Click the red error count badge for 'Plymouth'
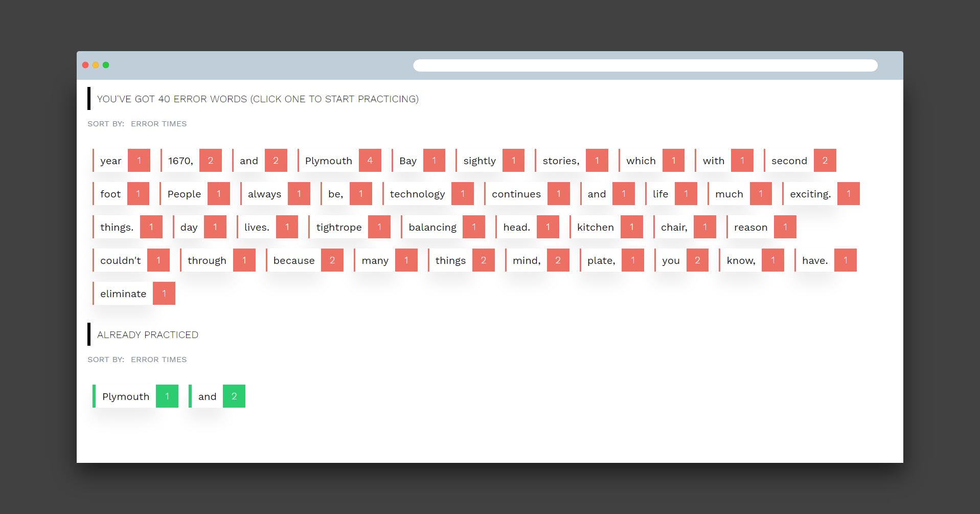Screen dimensions: 980x514 tap(370, 161)
